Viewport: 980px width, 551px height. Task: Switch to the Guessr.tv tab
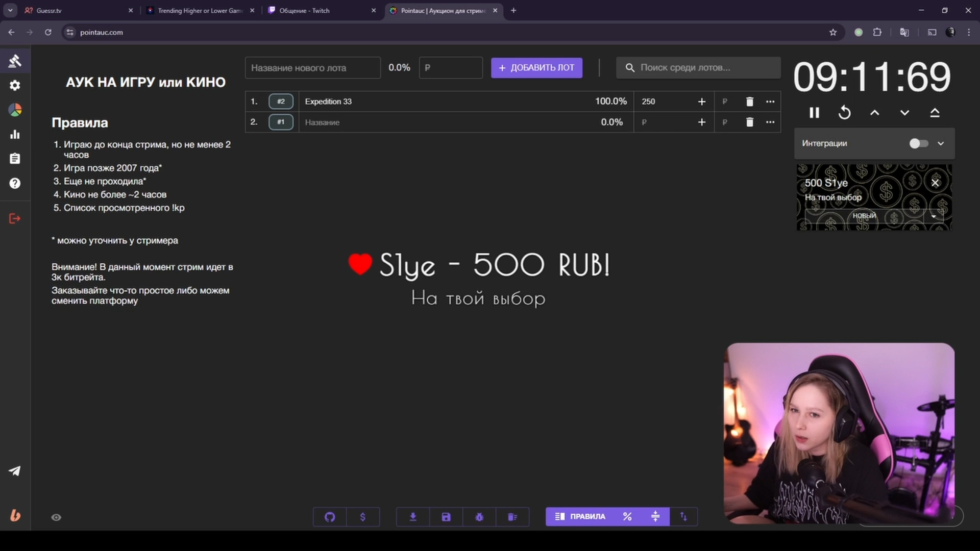pos(77,10)
